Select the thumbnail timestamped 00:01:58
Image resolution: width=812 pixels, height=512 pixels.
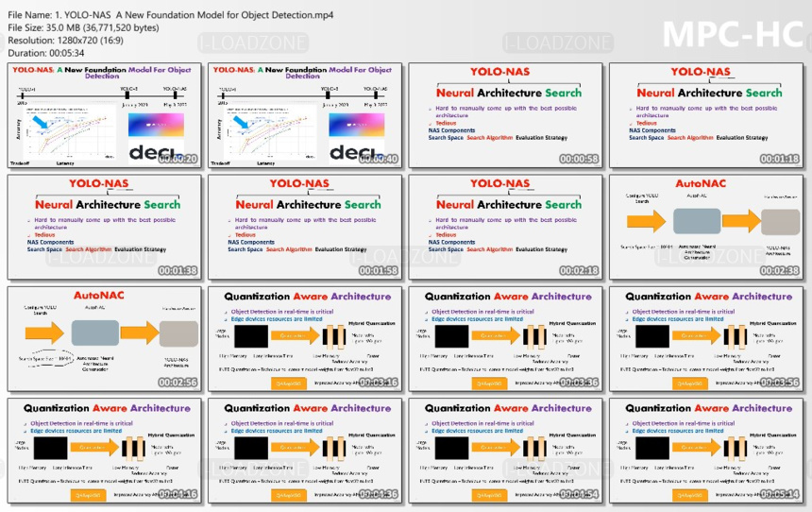(305, 228)
